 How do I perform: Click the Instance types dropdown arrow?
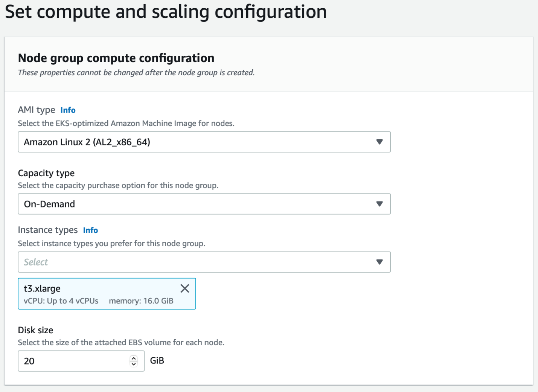[x=379, y=262]
